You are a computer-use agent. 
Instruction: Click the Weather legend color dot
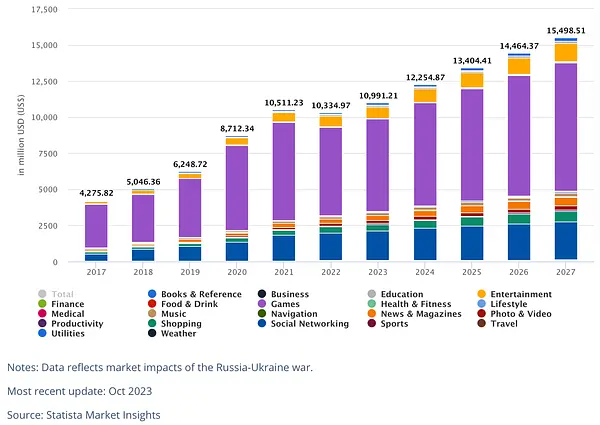(152, 334)
